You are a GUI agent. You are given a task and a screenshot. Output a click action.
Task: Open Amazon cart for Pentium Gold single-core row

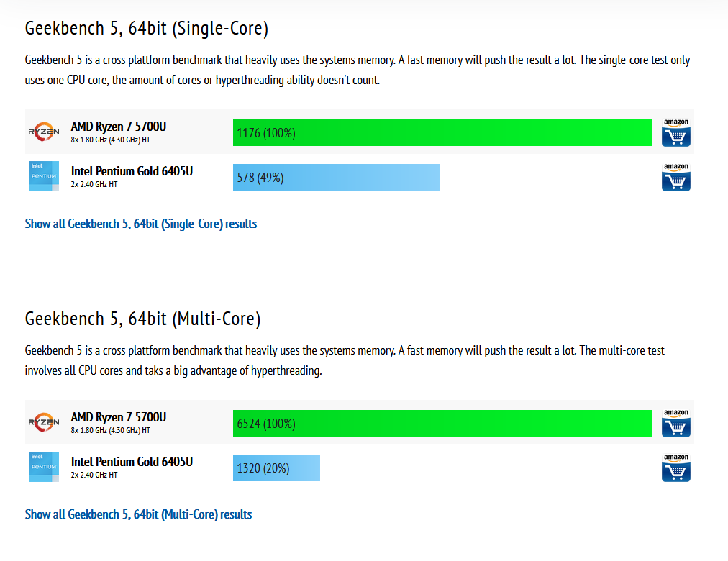[x=675, y=177]
